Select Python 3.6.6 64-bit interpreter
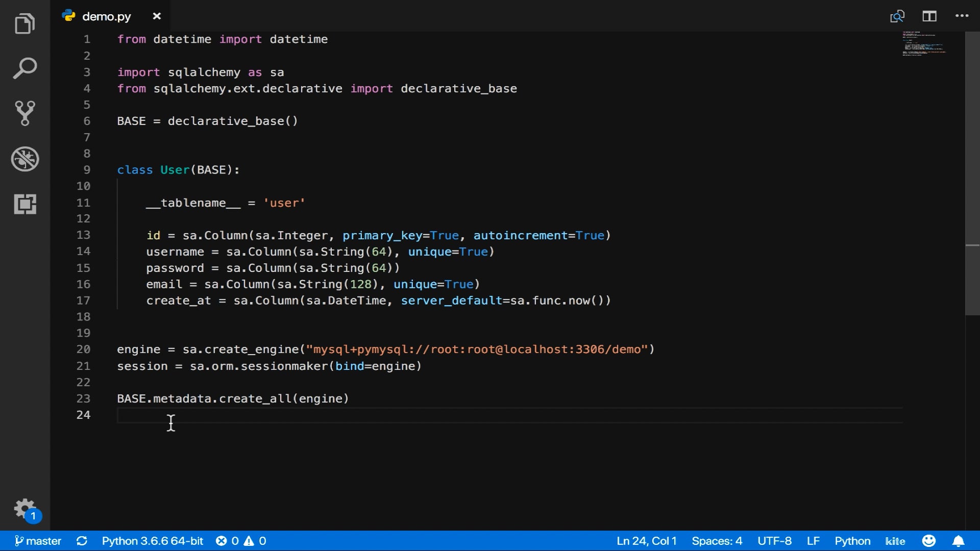The width and height of the screenshot is (980, 551). point(152,541)
